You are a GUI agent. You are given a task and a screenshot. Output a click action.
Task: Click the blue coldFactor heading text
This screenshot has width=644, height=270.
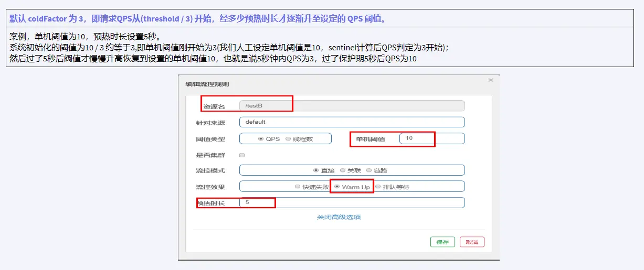coord(198,19)
